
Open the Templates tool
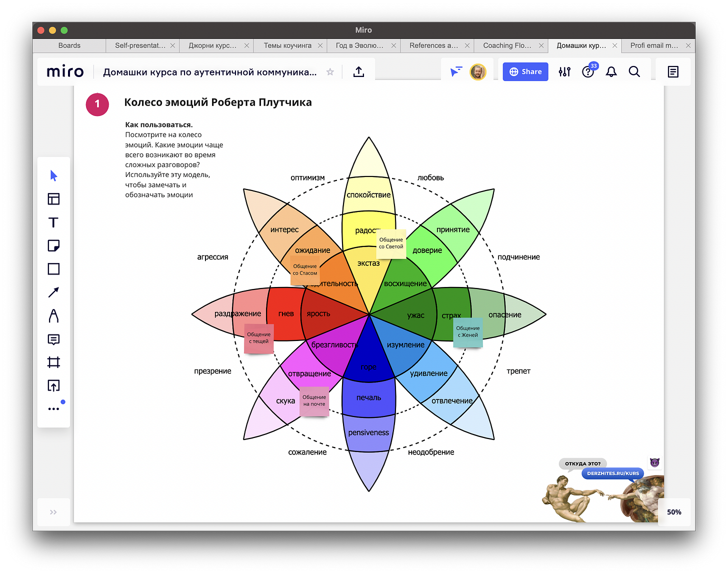point(53,199)
